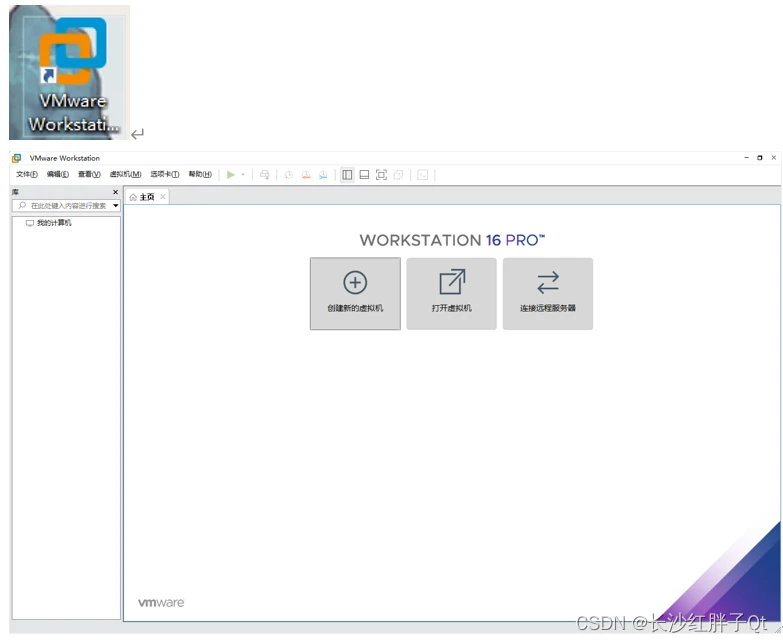The image size is (783, 643).
Task: Minimize the VMware Workstation window
Action: pyautogui.click(x=747, y=158)
